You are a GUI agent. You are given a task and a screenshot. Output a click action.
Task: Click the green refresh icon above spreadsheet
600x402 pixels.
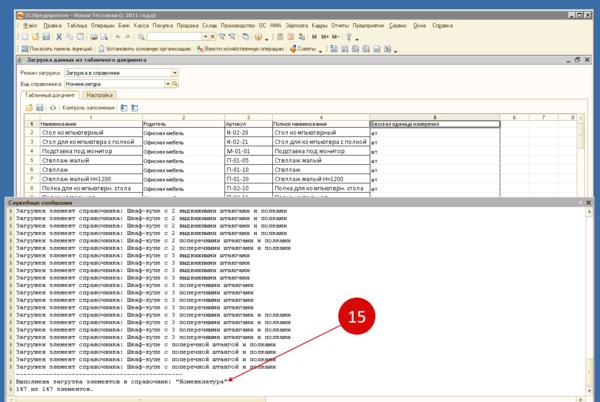pos(53,108)
